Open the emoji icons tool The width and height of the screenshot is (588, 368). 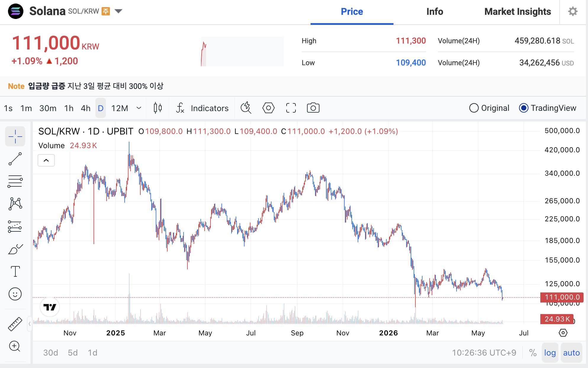pyautogui.click(x=15, y=294)
